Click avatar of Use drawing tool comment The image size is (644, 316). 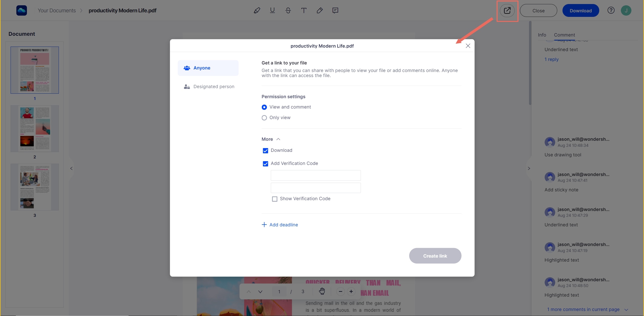550,142
